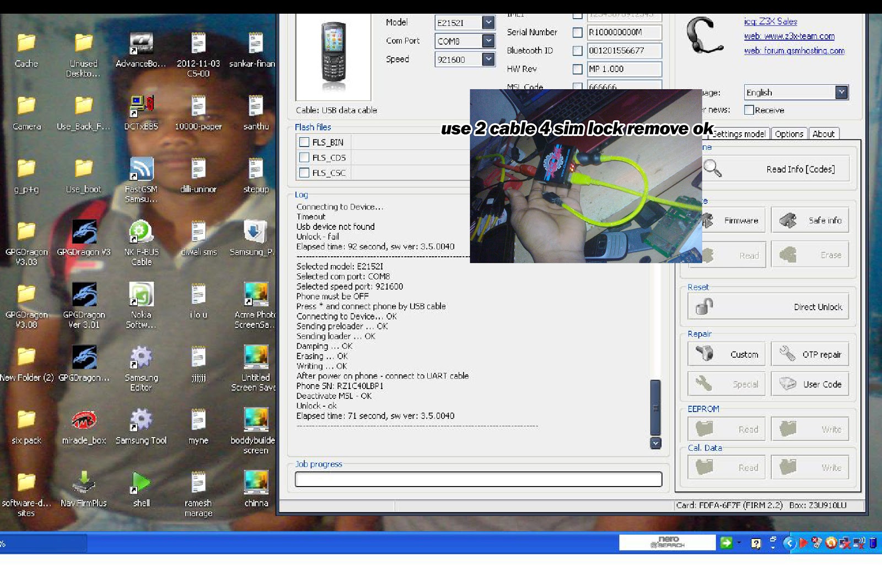Image resolution: width=882 pixels, height=588 pixels.
Task: Open the Nokia Softw... desktop shortcut
Action: 141,306
